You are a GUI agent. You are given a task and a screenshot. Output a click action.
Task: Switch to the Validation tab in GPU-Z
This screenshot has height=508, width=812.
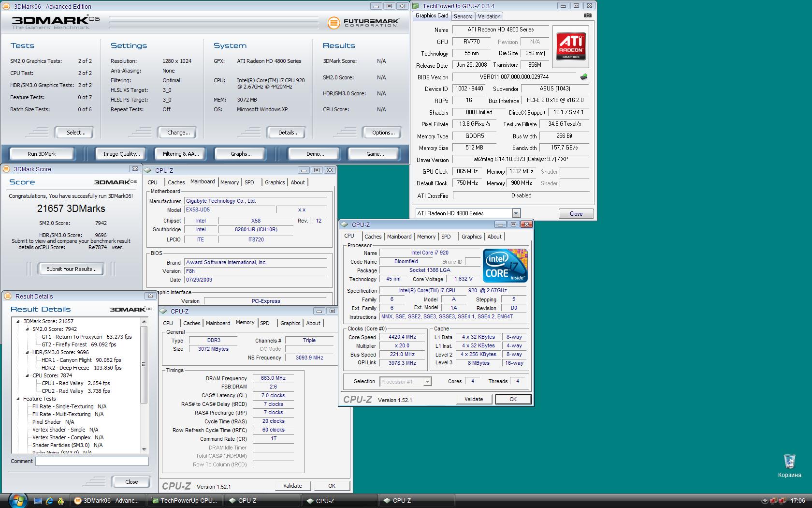(489, 16)
